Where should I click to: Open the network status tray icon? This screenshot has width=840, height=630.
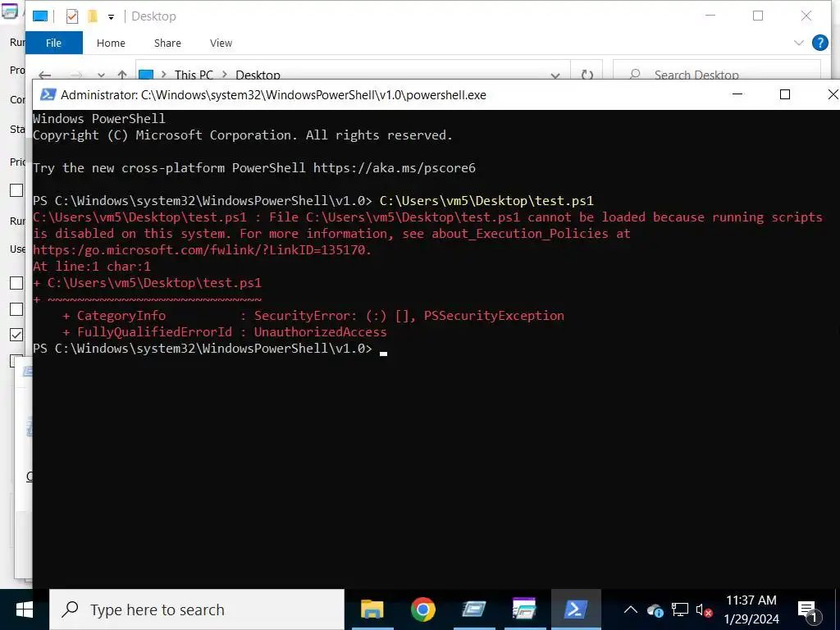point(679,610)
